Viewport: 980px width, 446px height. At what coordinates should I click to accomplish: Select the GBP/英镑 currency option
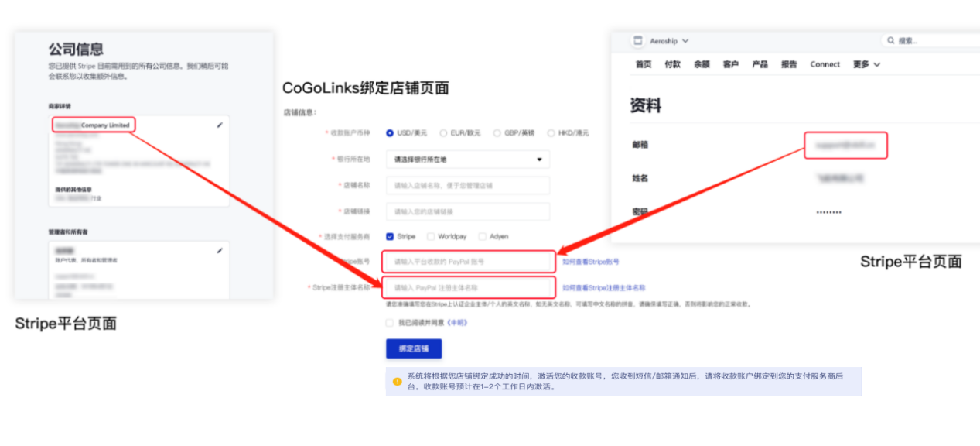pos(497,132)
